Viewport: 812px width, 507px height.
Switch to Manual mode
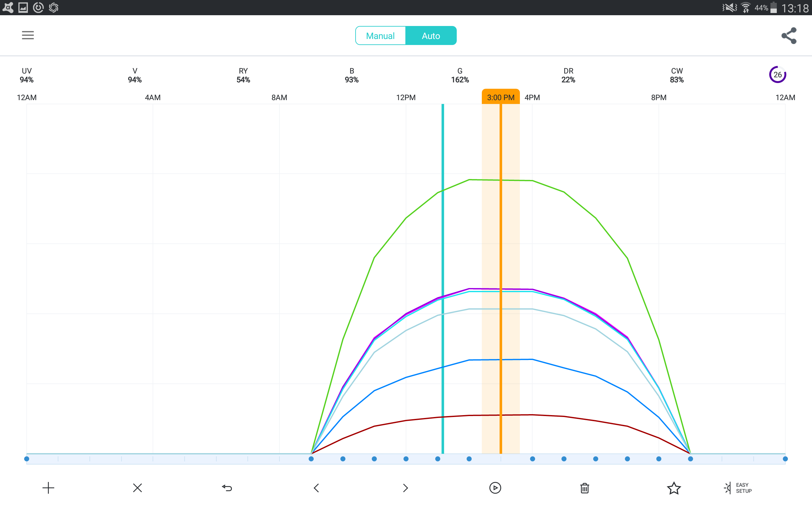[380, 35]
